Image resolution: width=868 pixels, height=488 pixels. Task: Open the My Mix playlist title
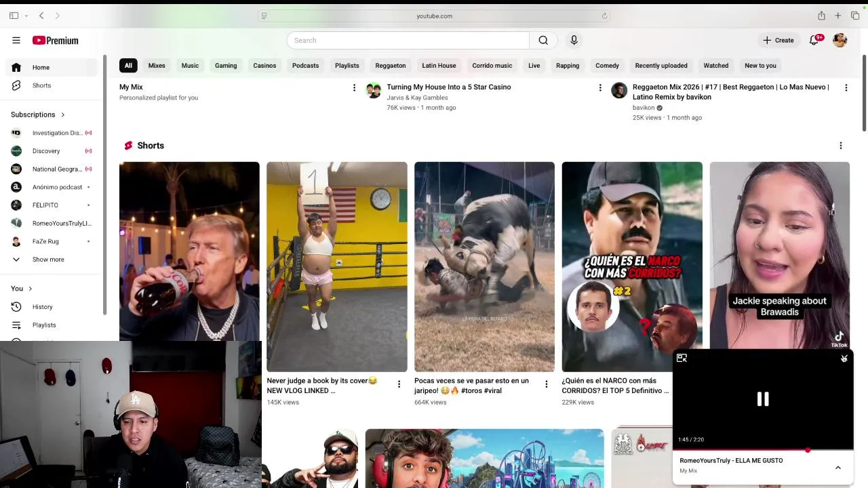click(x=131, y=87)
